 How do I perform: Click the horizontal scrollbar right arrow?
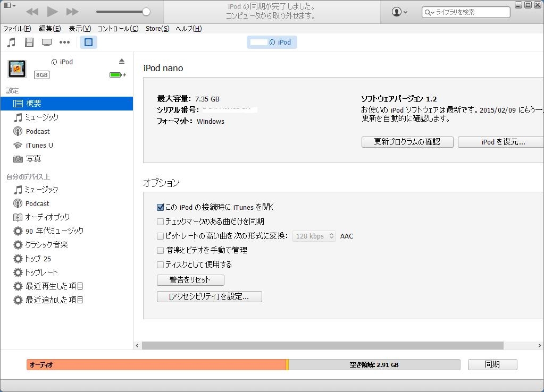pos(540,345)
